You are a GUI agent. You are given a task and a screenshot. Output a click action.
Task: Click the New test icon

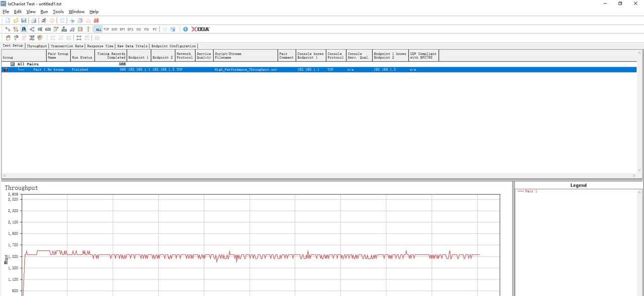[x=8, y=21]
